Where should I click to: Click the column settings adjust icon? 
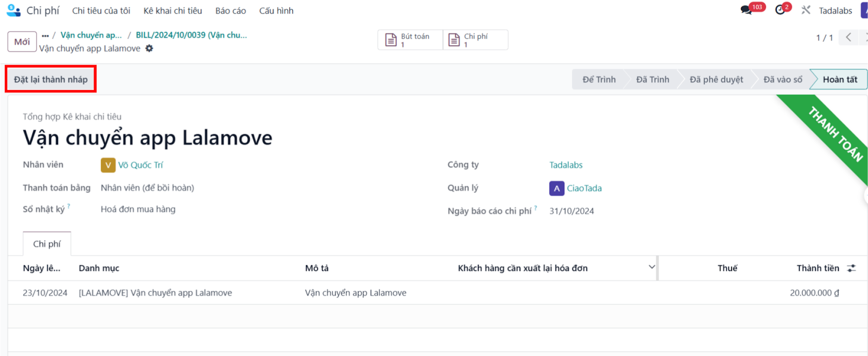(x=851, y=268)
